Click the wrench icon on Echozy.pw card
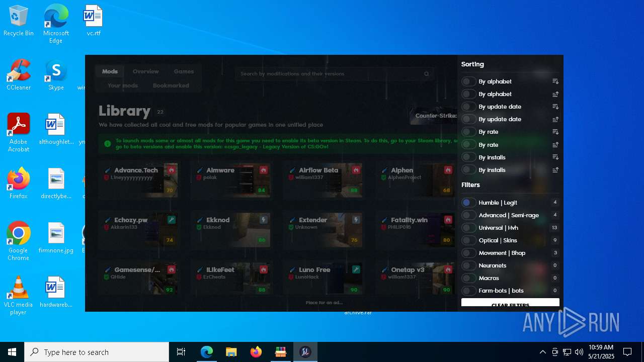644x362 pixels. point(171,220)
